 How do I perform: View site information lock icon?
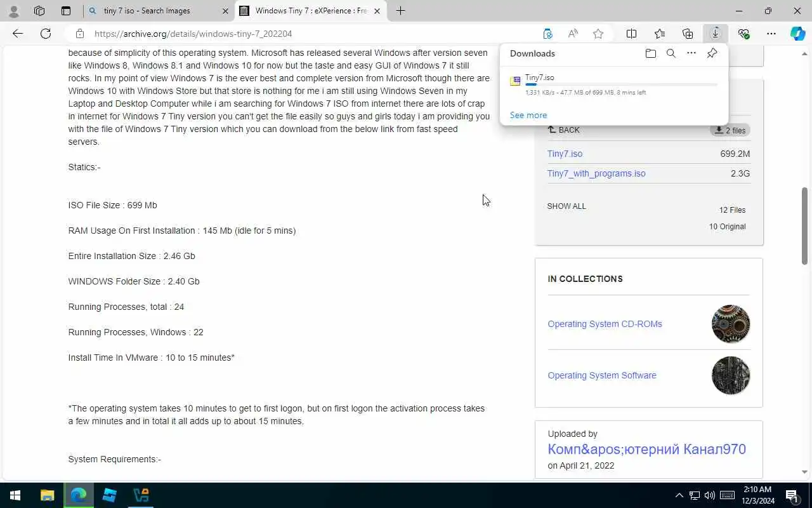[79, 34]
